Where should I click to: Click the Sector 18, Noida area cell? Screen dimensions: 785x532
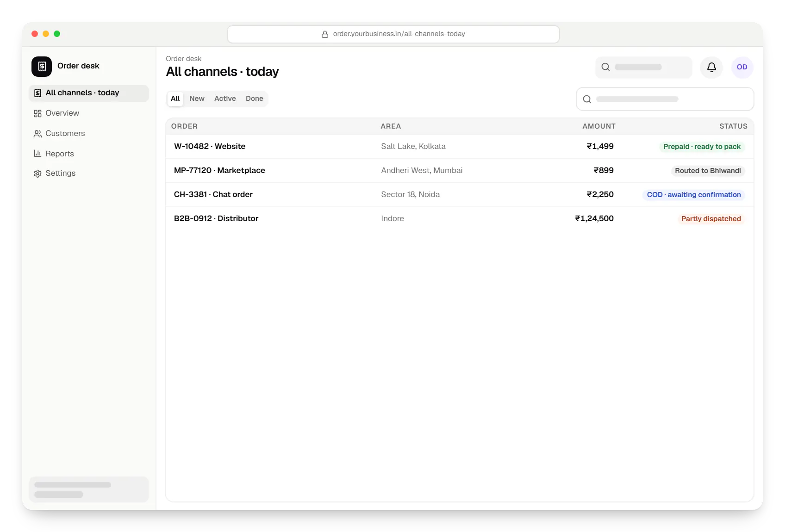click(x=411, y=195)
